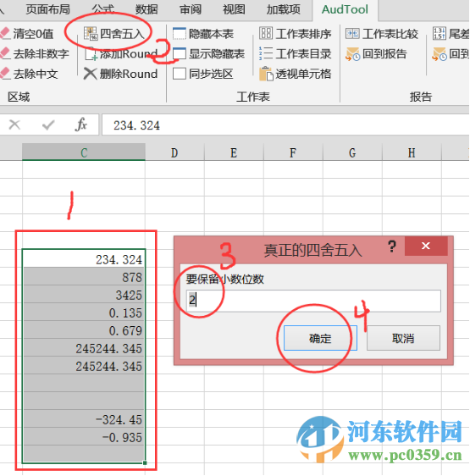
Task: Select cell containing 0.135
Action: [x=84, y=312]
